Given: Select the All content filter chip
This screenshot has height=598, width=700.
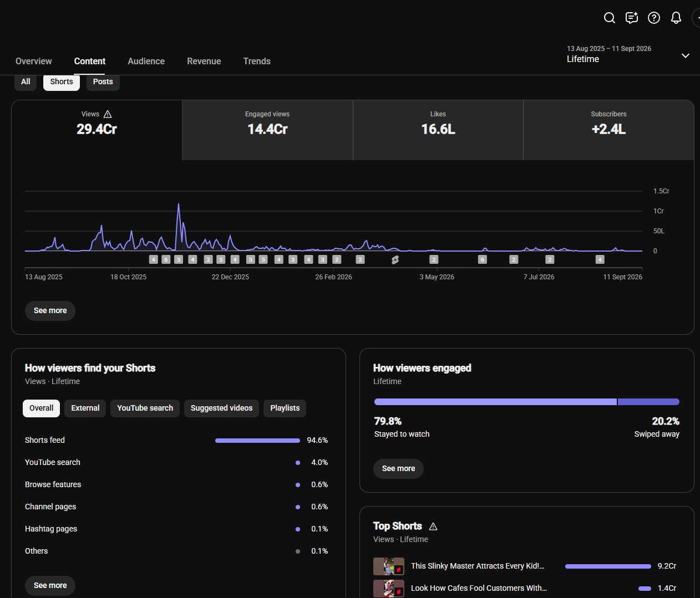Looking at the screenshot, I should 26,82.
